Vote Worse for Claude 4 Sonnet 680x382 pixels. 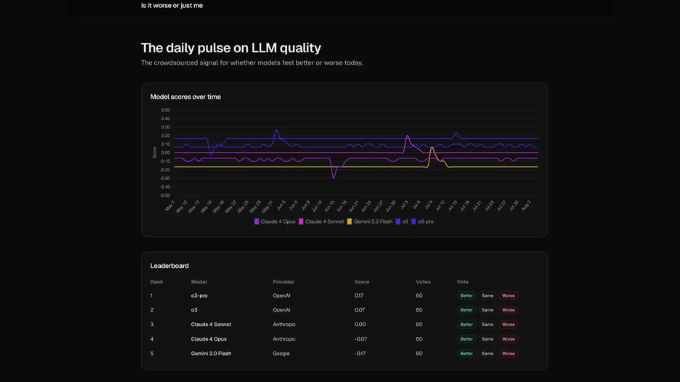(x=508, y=324)
